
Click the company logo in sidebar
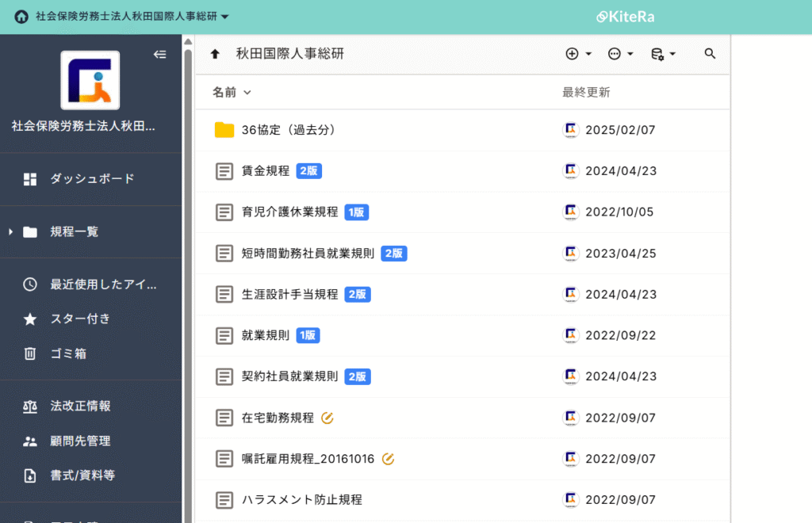(x=90, y=80)
